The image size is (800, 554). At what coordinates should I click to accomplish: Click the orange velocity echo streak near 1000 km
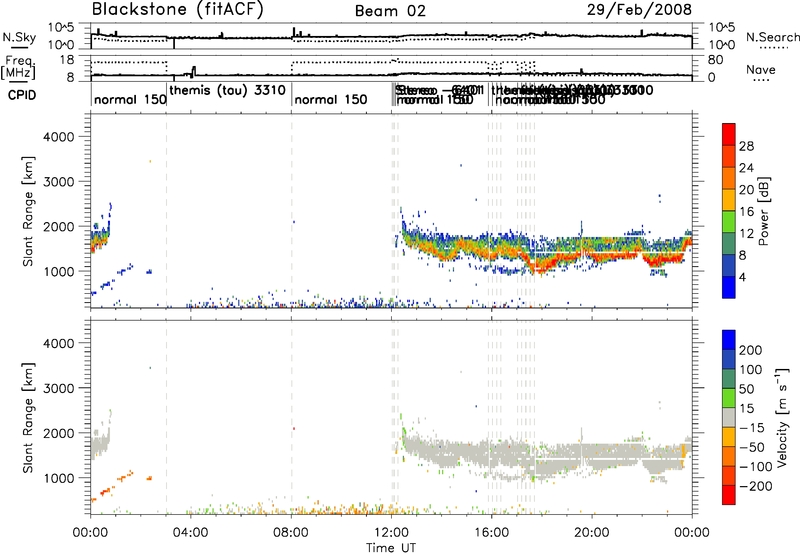coord(124,476)
